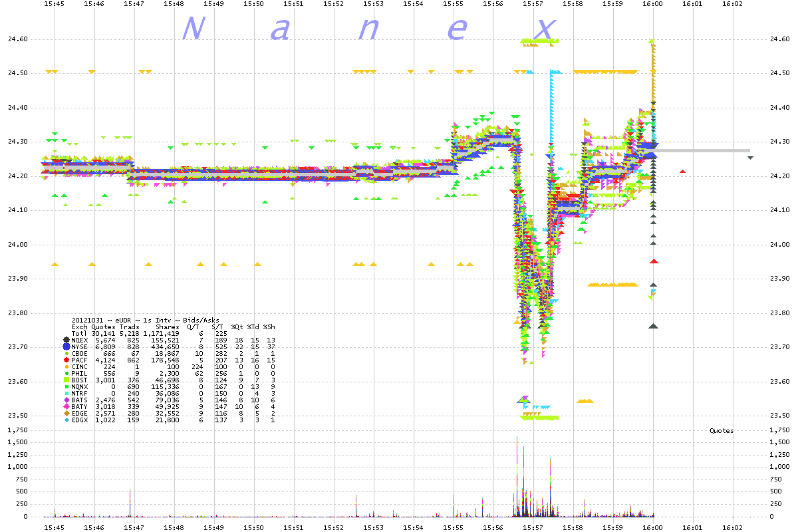Click the '24.60' label on the left price axis
Image resolution: width=798 pixels, height=532 pixels.
coord(17,39)
